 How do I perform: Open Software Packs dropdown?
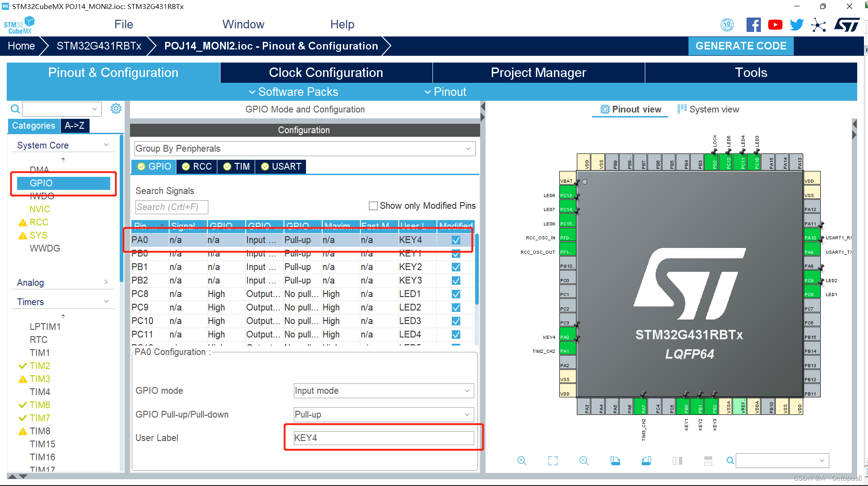coord(293,92)
